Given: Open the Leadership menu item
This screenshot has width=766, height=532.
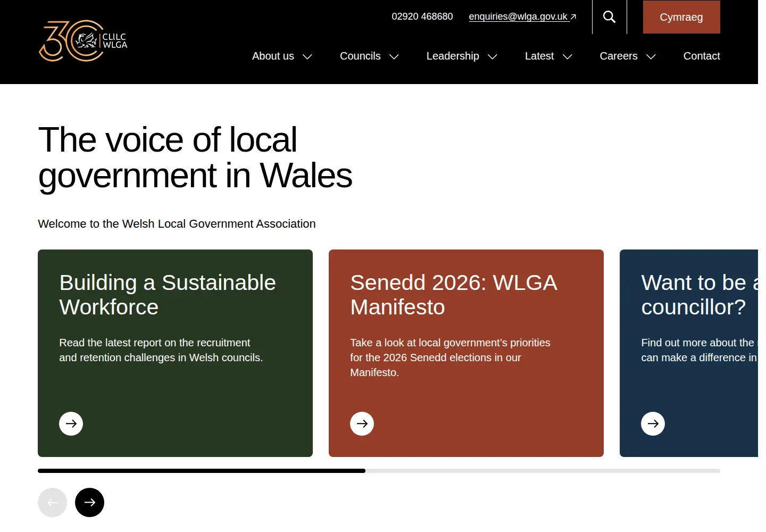Looking at the screenshot, I should (x=453, y=56).
